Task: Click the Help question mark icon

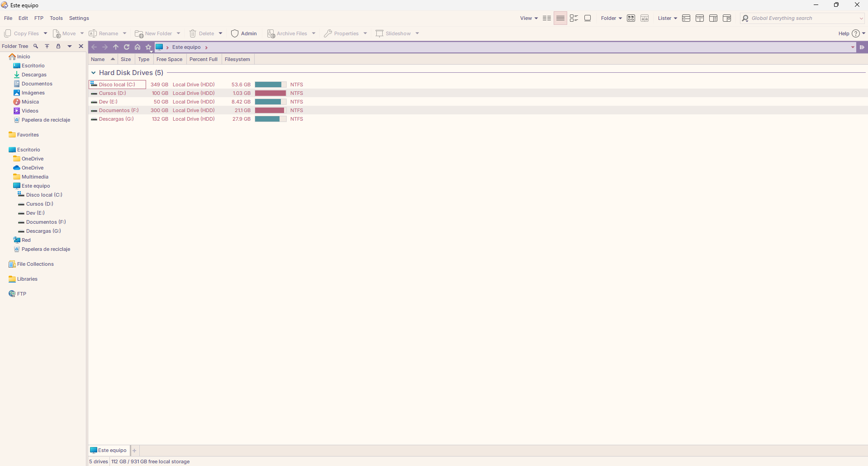Action: [x=855, y=33]
